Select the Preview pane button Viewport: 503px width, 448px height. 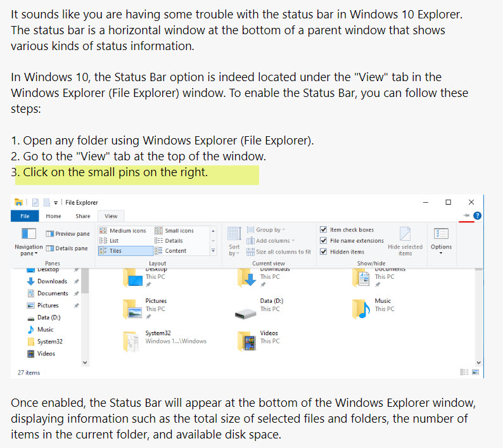[68, 234]
